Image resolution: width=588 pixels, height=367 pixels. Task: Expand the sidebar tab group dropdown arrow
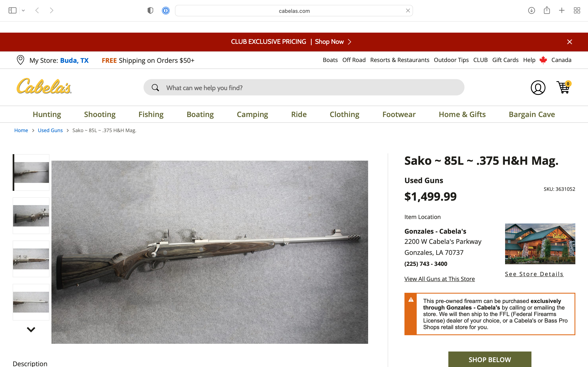tap(23, 10)
